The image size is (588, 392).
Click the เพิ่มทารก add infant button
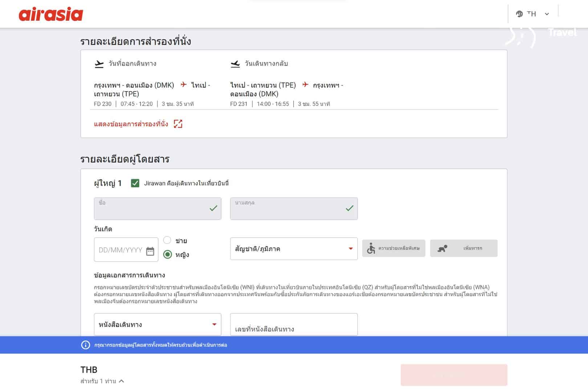464,249
